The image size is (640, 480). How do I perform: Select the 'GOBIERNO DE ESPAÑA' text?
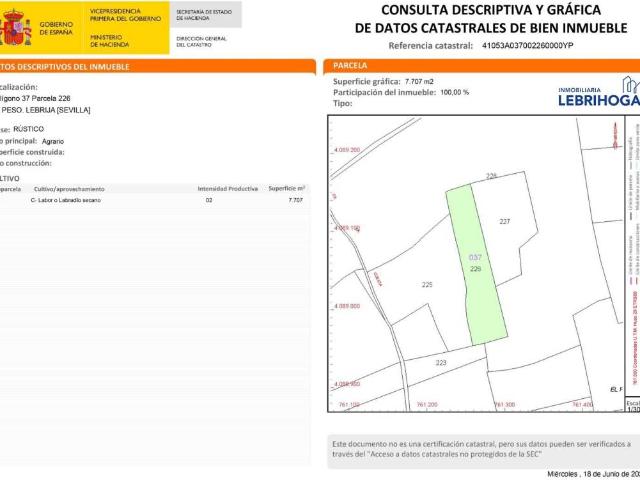pos(56,28)
